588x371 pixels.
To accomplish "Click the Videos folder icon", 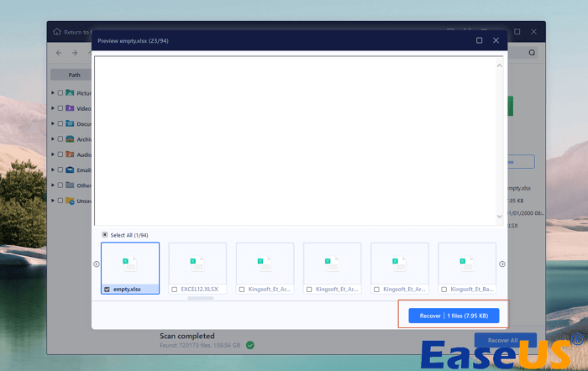I will (x=70, y=108).
